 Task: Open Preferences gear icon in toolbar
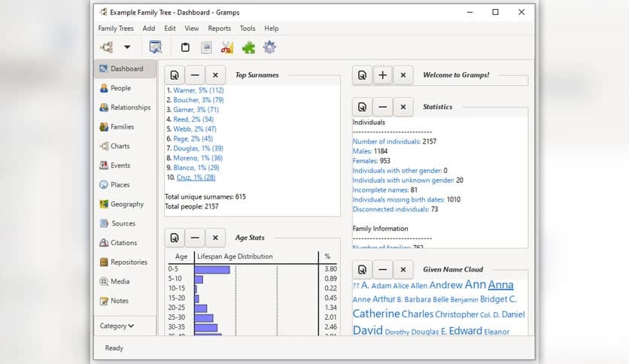tap(269, 47)
